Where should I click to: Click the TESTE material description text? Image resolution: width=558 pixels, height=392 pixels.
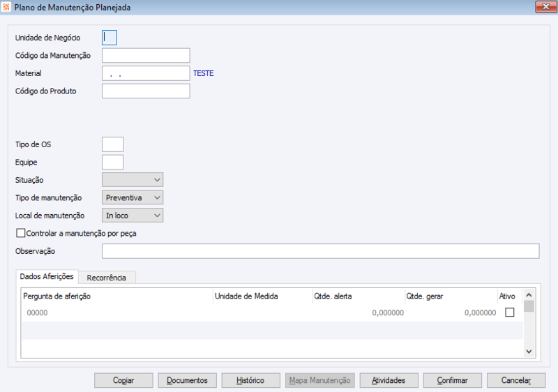tap(204, 73)
